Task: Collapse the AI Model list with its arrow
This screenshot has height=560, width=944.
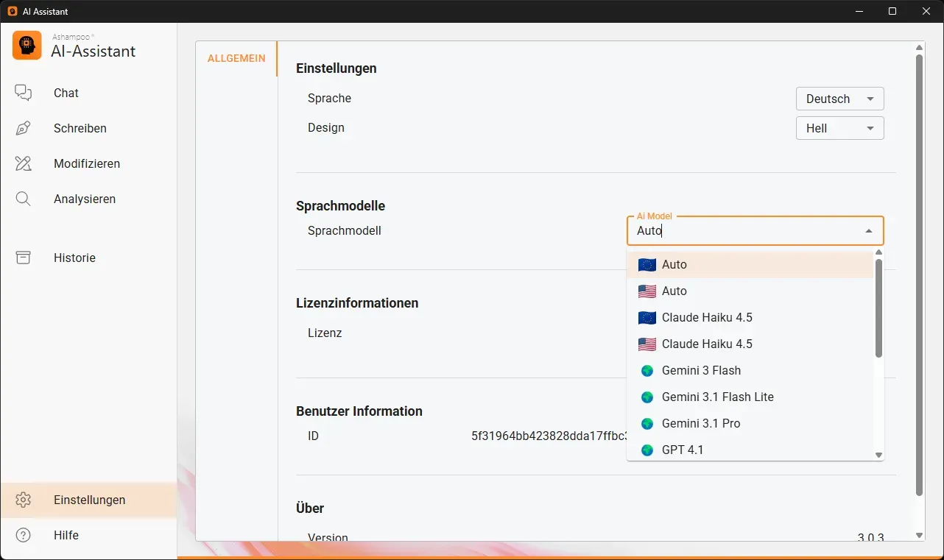Action: (x=869, y=231)
